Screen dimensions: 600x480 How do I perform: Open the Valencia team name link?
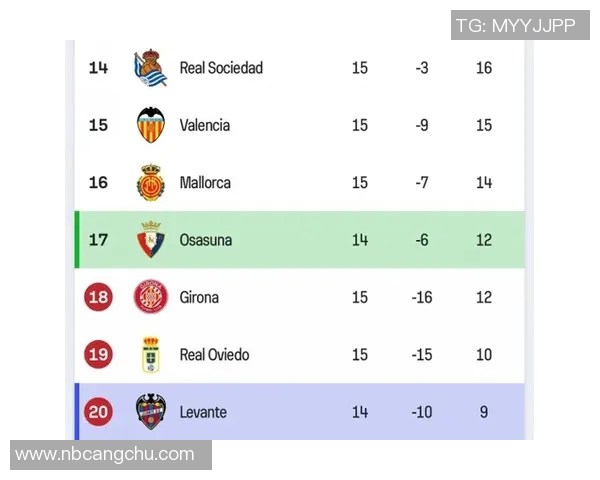[x=205, y=125]
